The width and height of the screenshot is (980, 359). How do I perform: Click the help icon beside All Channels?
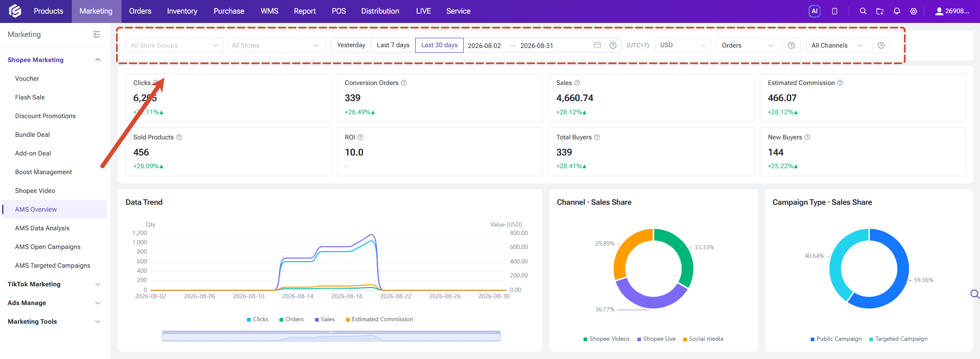[x=881, y=45]
